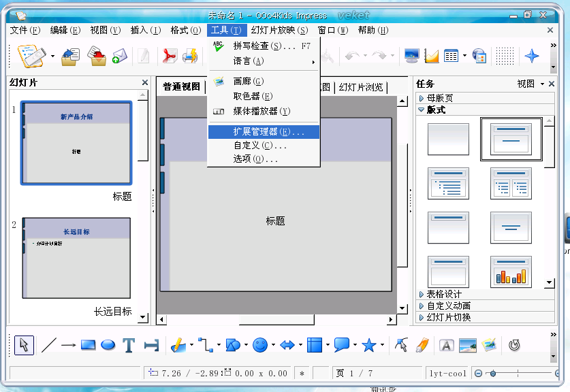
Task: Click horizontal scrollbar right arrow
Action: pos(391,320)
